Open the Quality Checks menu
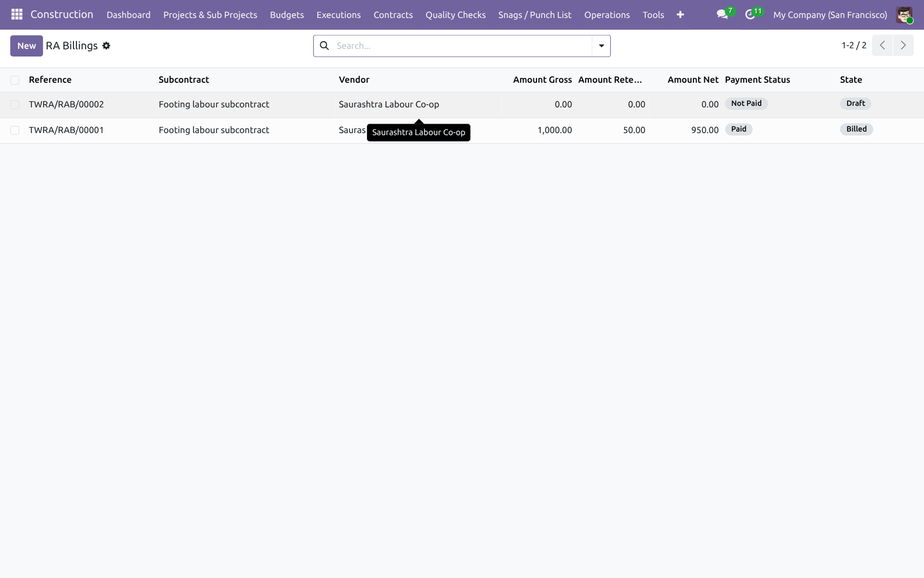The width and height of the screenshot is (924, 578). (x=455, y=15)
